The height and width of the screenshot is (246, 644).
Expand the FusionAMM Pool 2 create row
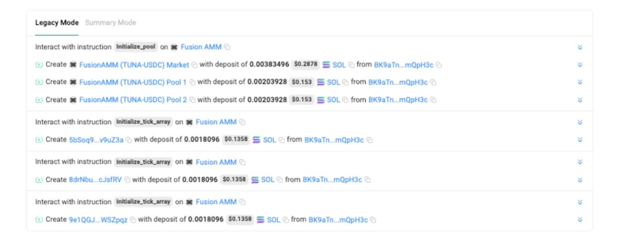(580, 100)
